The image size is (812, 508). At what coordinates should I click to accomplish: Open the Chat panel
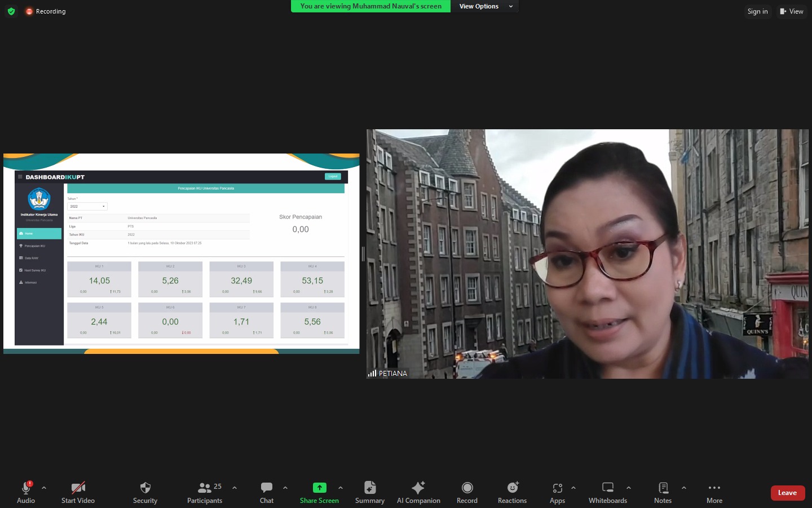[266, 492]
